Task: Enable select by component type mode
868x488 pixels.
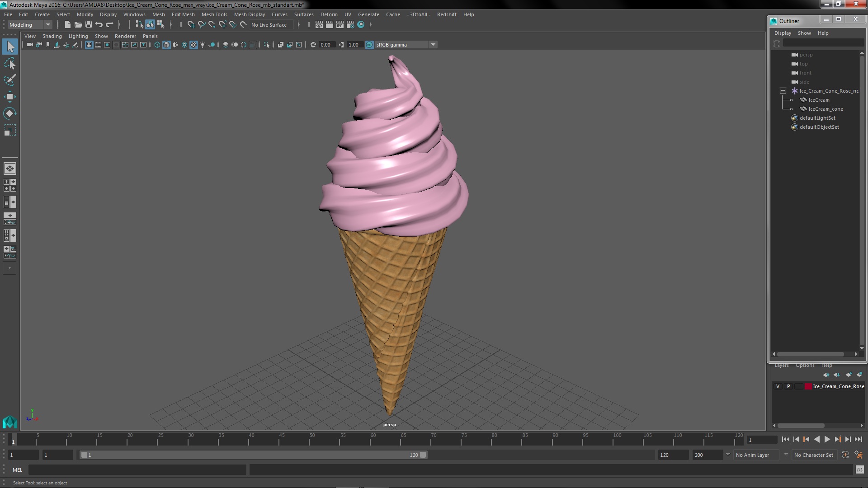Action: coord(160,25)
